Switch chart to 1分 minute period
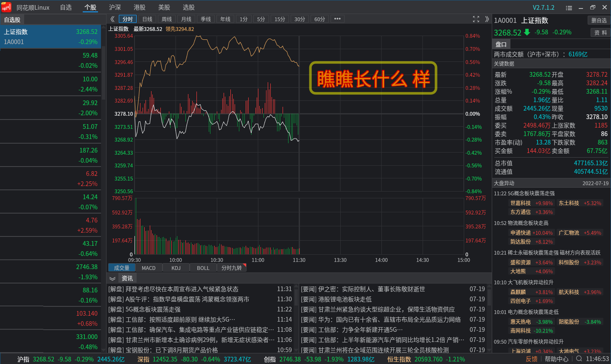This screenshot has height=364, width=611. click(244, 19)
